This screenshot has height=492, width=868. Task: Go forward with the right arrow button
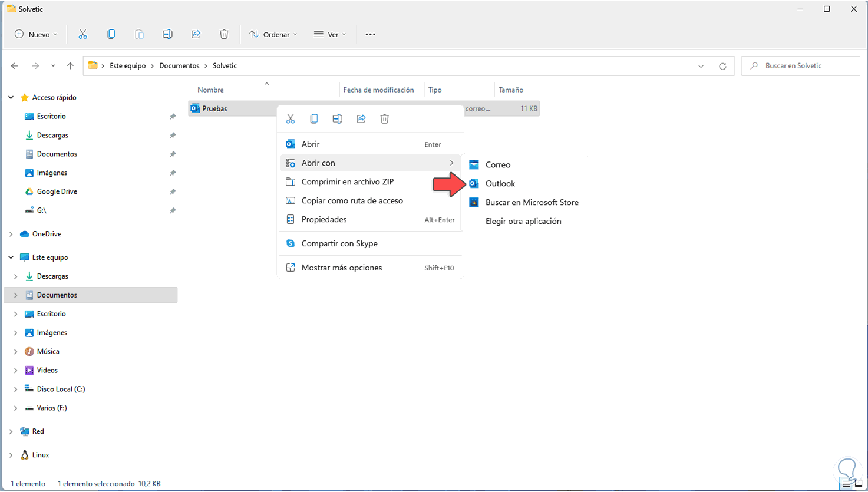(35, 66)
